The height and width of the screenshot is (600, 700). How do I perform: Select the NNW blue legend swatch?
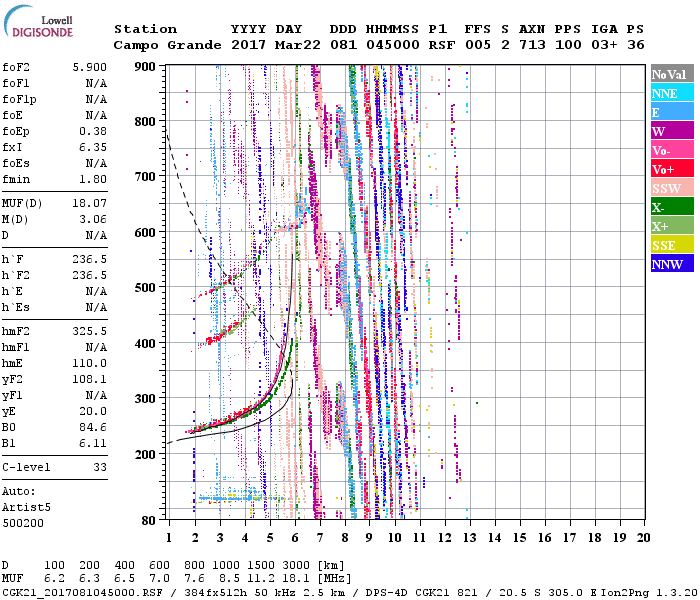coord(672,263)
